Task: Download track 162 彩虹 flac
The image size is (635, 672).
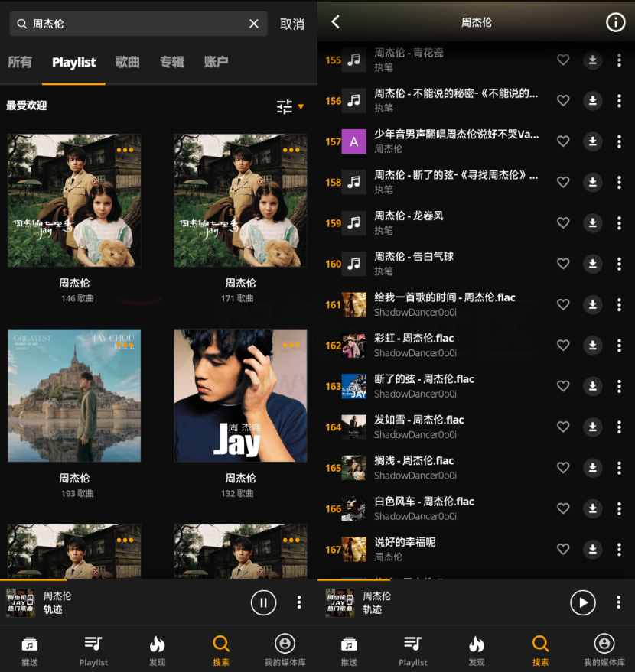Action: (593, 345)
